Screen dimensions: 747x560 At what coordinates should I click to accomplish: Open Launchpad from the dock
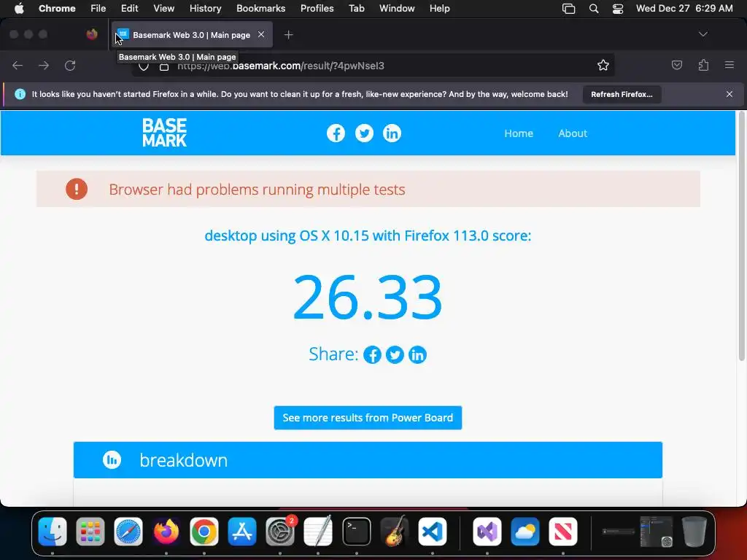[90, 532]
